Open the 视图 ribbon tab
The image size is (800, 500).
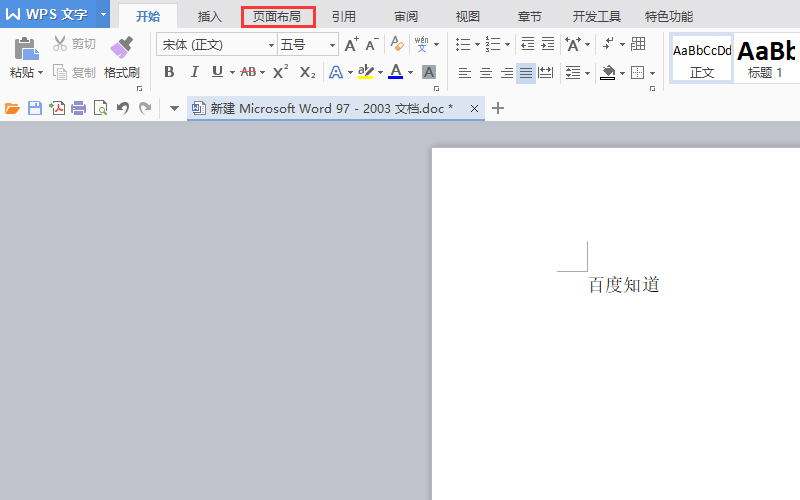pos(467,17)
